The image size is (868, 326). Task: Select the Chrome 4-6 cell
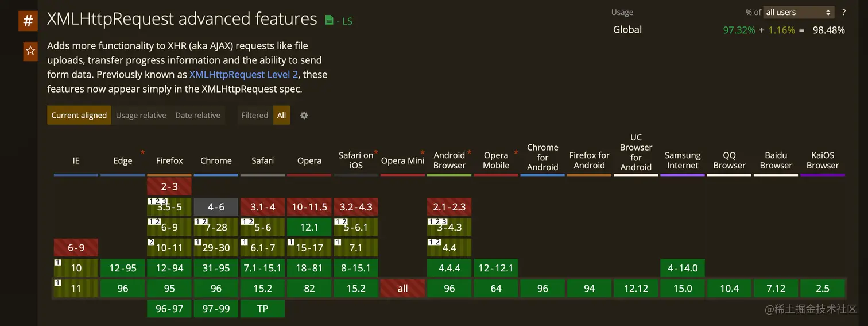click(x=216, y=207)
